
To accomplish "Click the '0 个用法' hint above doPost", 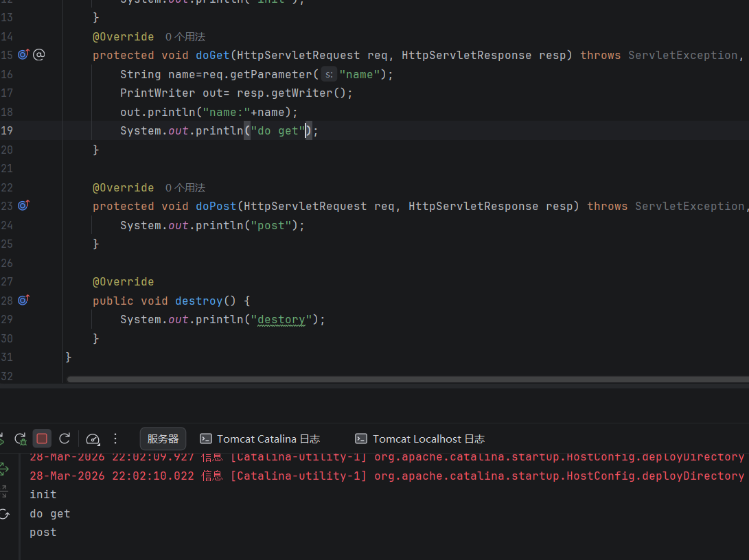I will 185,187.
